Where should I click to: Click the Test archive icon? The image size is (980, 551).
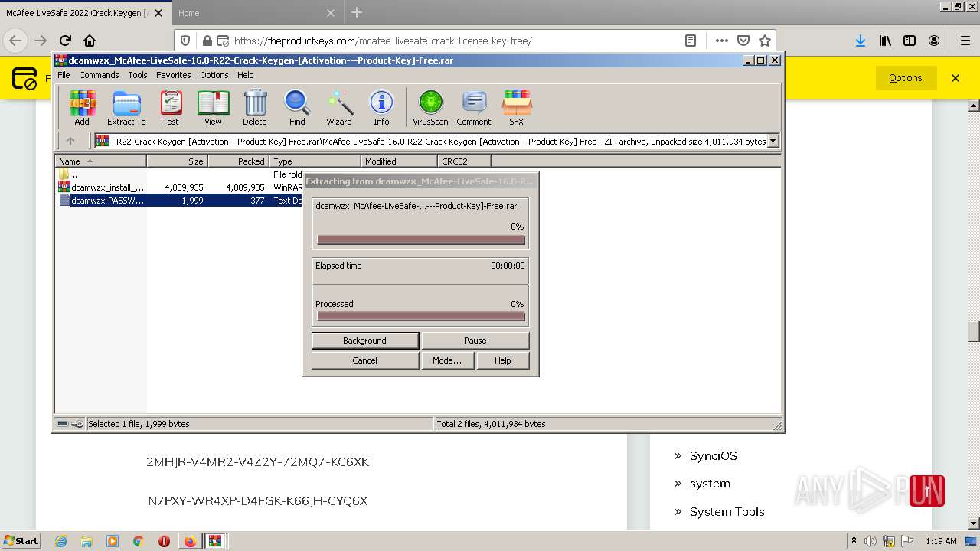pyautogui.click(x=171, y=107)
